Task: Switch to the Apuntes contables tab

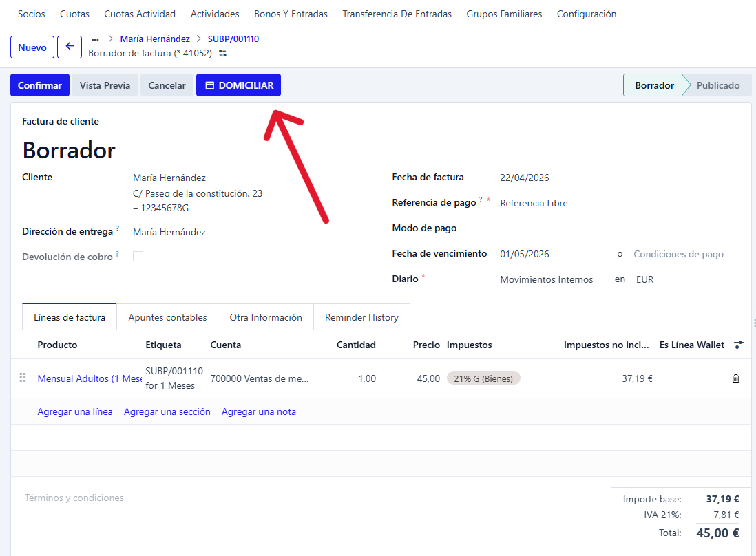Action: (x=167, y=317)
